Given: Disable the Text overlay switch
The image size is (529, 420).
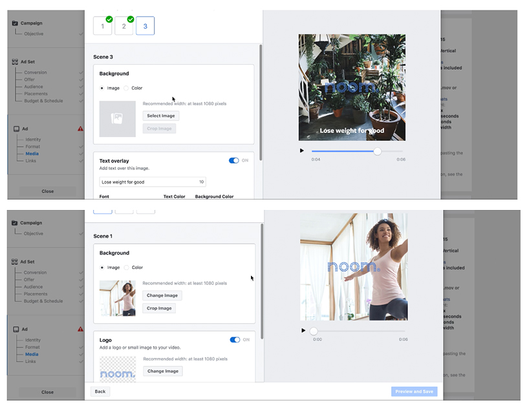Looking at the screenshot, I should [x=235, y=160].
